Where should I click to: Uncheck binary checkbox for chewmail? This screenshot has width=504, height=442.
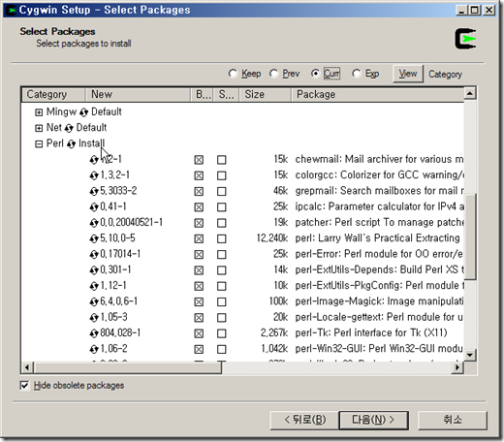click(199, 160)
